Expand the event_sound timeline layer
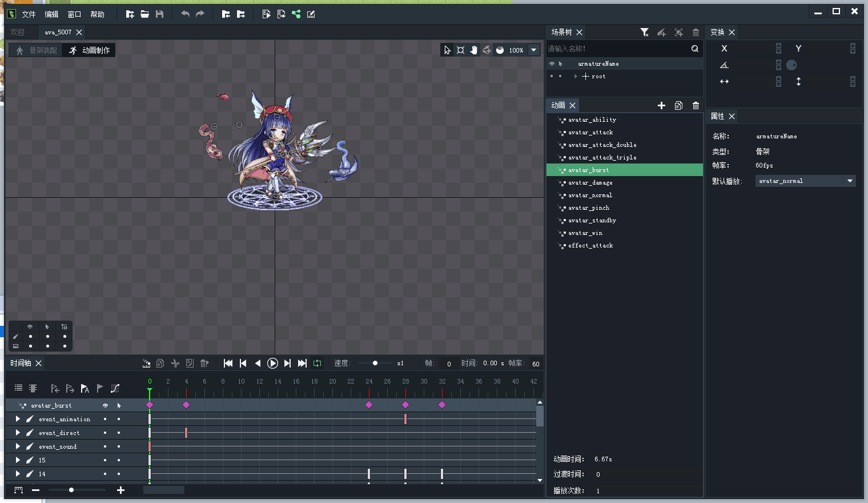 18,446
